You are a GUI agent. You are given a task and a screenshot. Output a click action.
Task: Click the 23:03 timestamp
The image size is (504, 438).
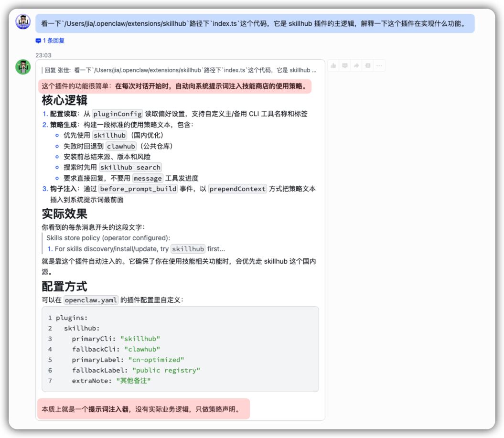pyautogui.click(x=43, y=55)
